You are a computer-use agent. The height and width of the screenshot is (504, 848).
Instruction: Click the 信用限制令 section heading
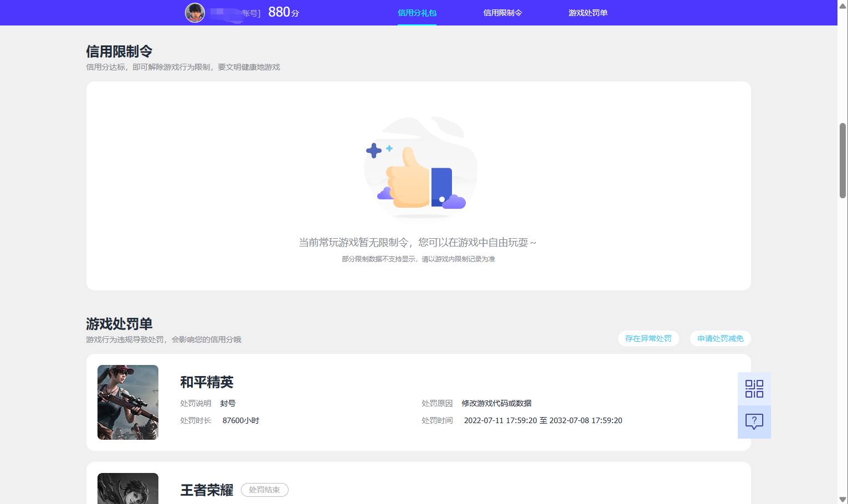(119, 52)
